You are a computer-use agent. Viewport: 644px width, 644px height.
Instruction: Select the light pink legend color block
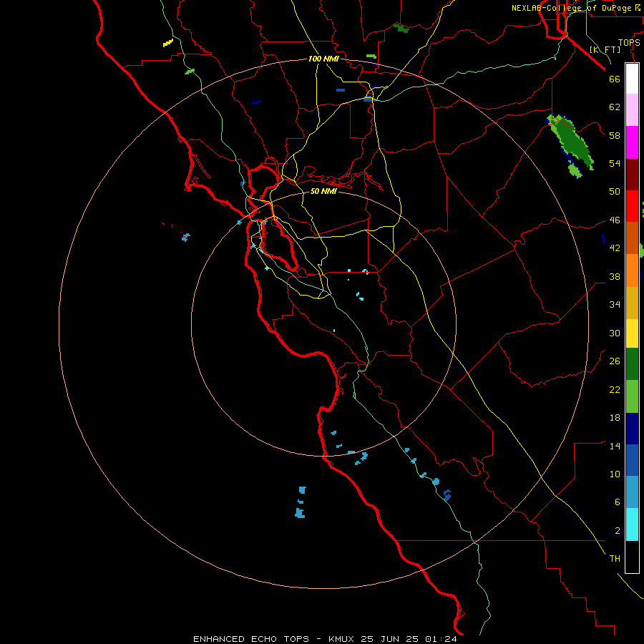[632, 110]
